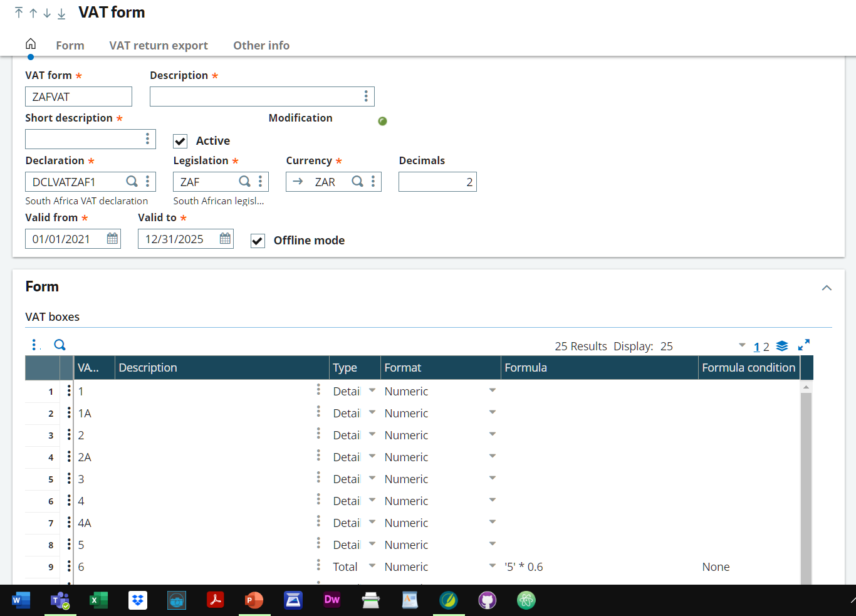Expand the VAT boxes grid to fullscreen
Screen dimensions: 856x616
coord(804,345)
